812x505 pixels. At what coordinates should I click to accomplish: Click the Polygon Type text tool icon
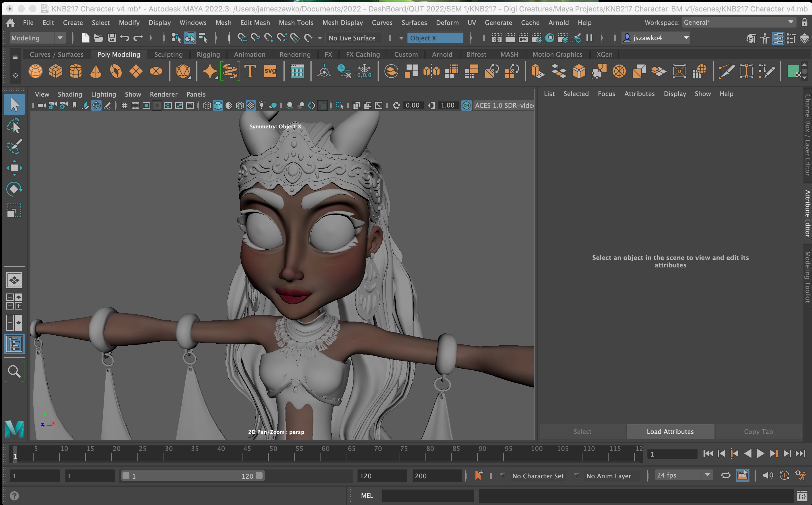point(250,71)
